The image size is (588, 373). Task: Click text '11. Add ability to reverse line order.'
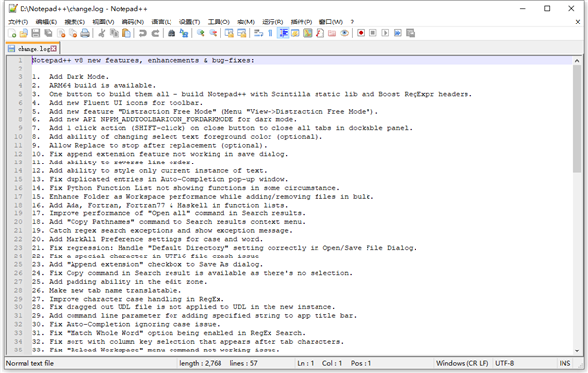pyautogui.click(x=113, y=163)
